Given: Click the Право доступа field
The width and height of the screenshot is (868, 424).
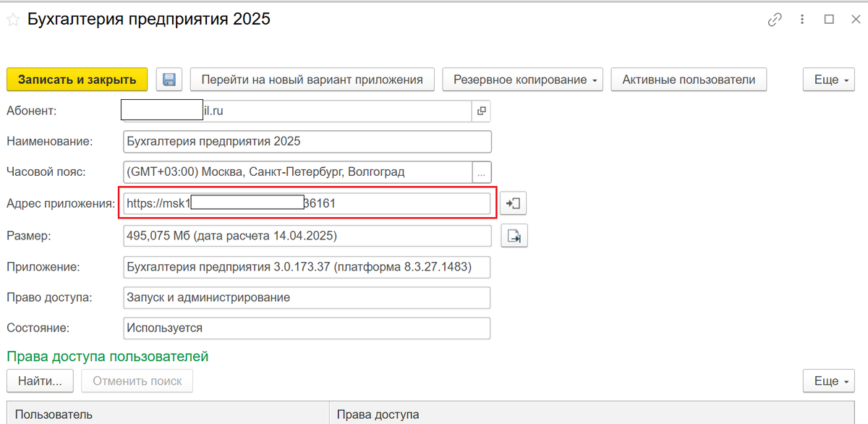Looking at the screenshot, I should pos(307,297).
